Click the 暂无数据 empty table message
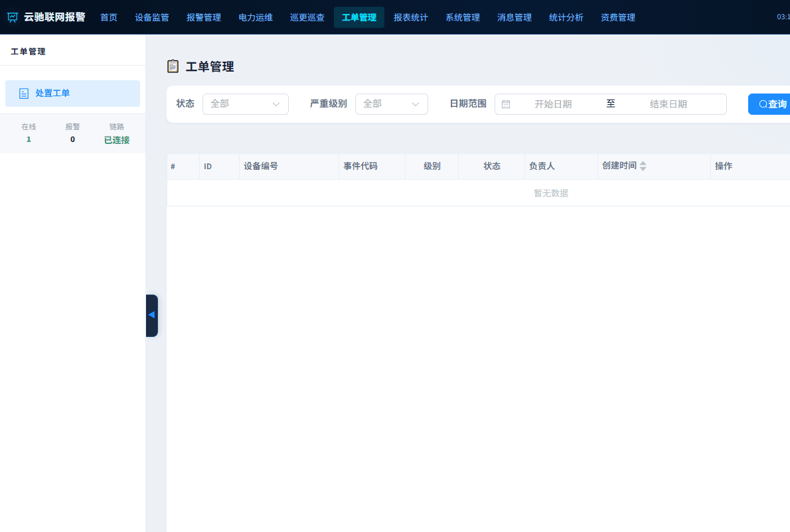790x532 pixels. [551, 193]
